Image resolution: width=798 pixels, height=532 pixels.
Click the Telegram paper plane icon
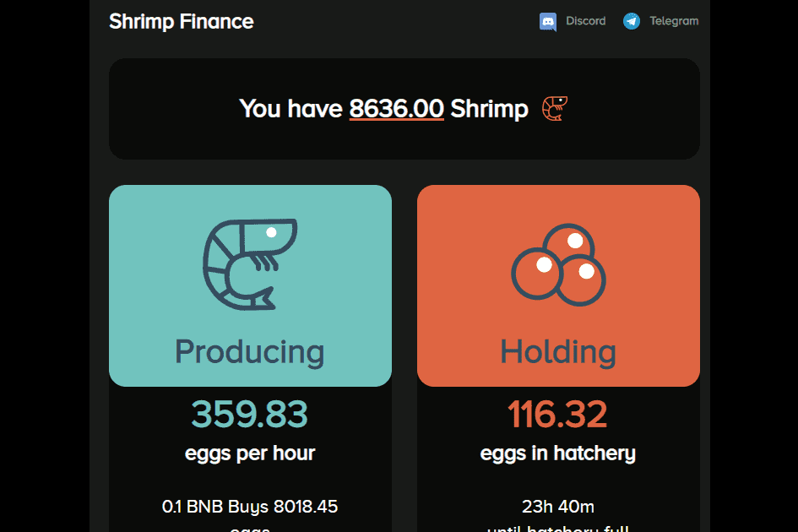pyautogui.click(x=632, y=20)
